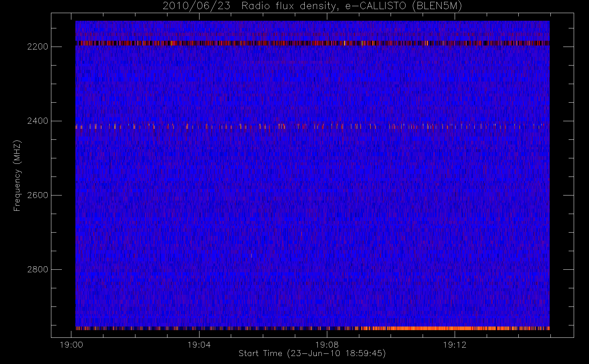Click the red interference band near 2200 MHz
The height and width of the screenshot is (364, 589).
(x=312, y=43)
